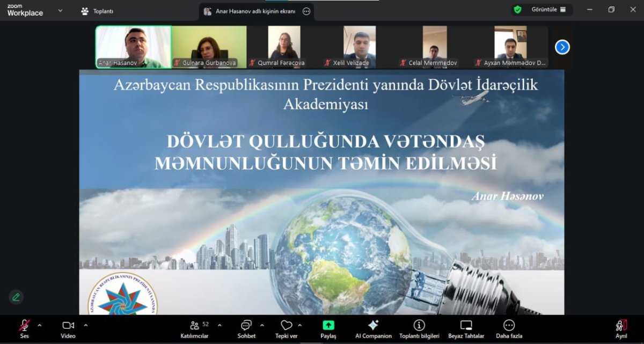Click the Görüntüle view button
The image size is (644, 344).
541,10
